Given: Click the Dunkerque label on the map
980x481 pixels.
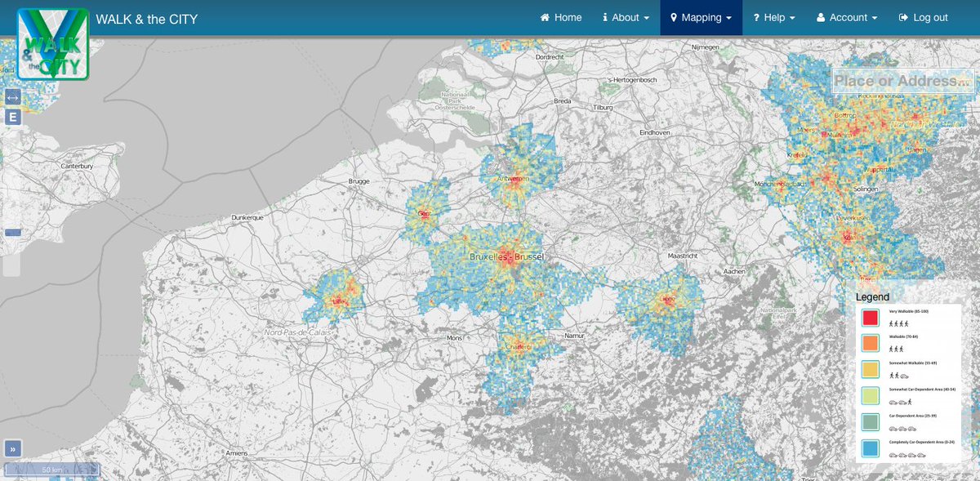Looking at the screenshot, I should tap(248, 218).
